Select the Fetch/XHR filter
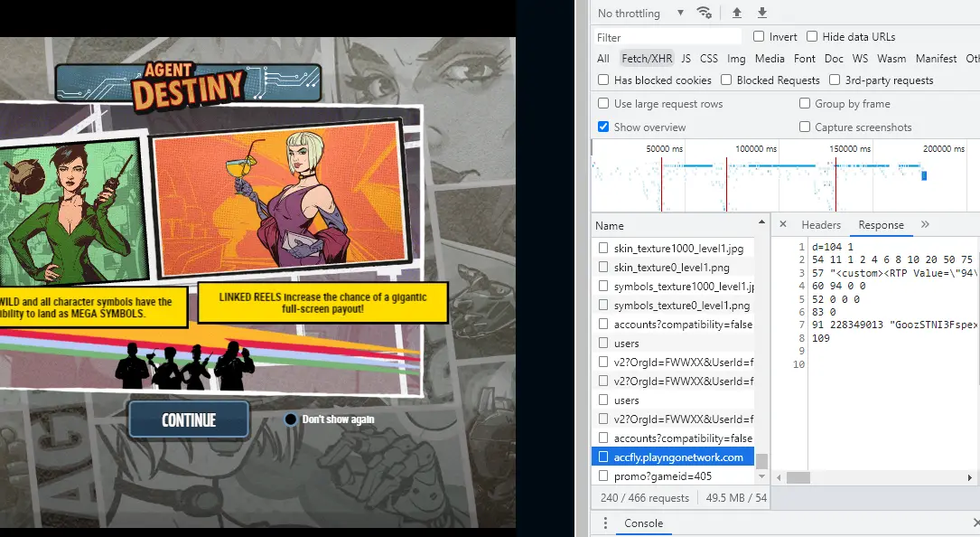980x537 pixels. tap(647, 58)
